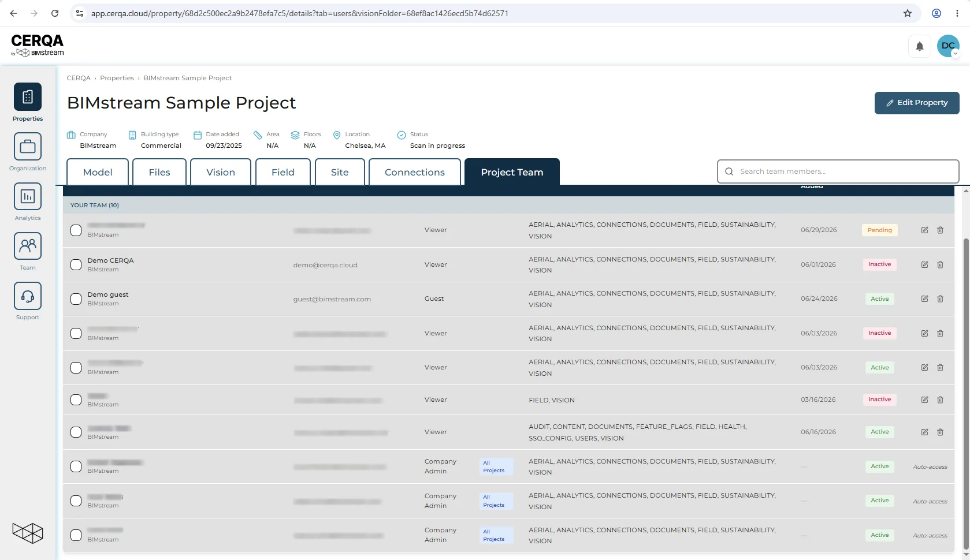Delete the member added 03/16/2026

pyautogui.click(x=940, y=400)
